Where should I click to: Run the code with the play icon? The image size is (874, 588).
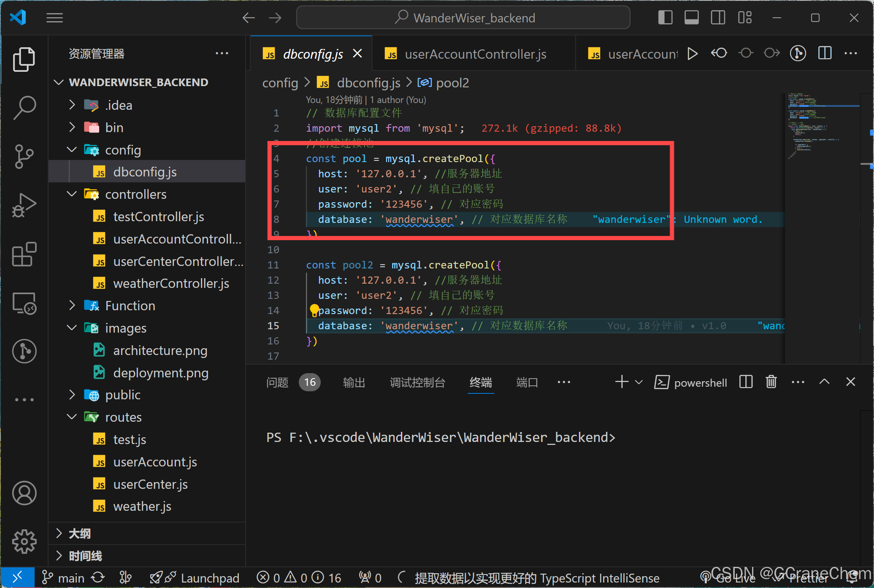[x=692, y=54]
